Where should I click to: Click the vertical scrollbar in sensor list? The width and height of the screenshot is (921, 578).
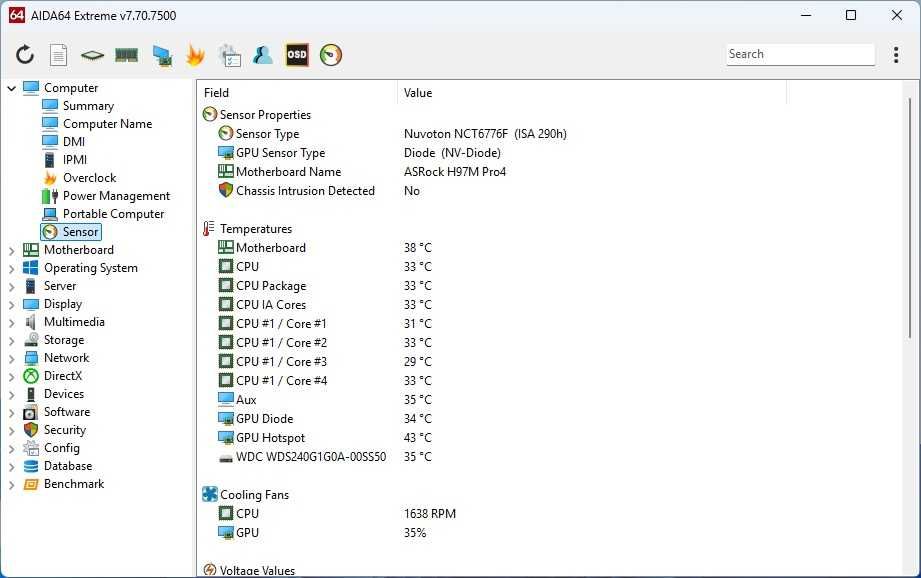click(x=910, y=217)
